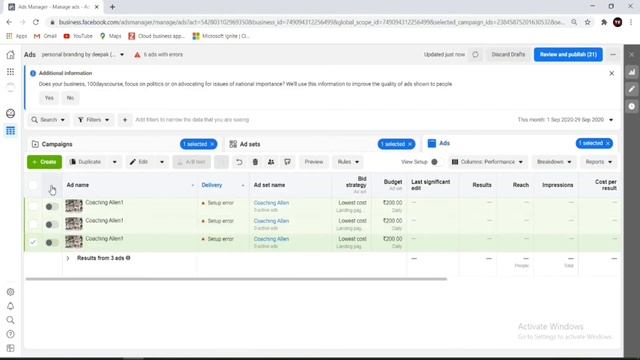Click the report a problem icon

coord(11,348)
